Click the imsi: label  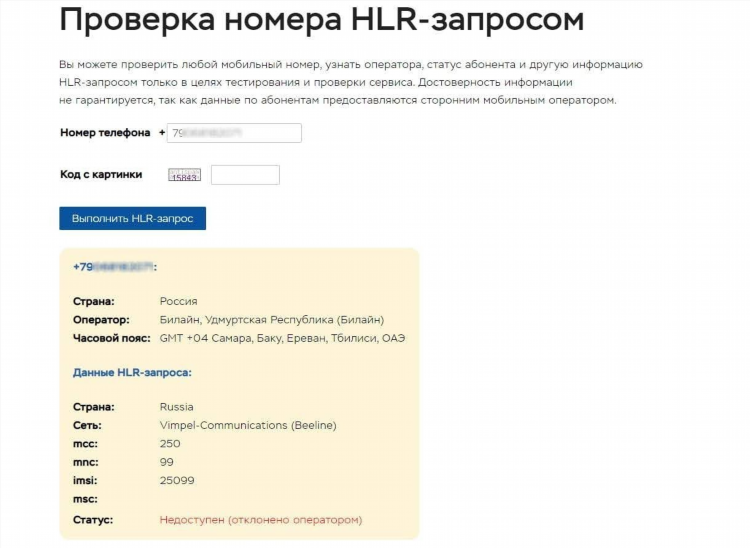pos(85,481)
